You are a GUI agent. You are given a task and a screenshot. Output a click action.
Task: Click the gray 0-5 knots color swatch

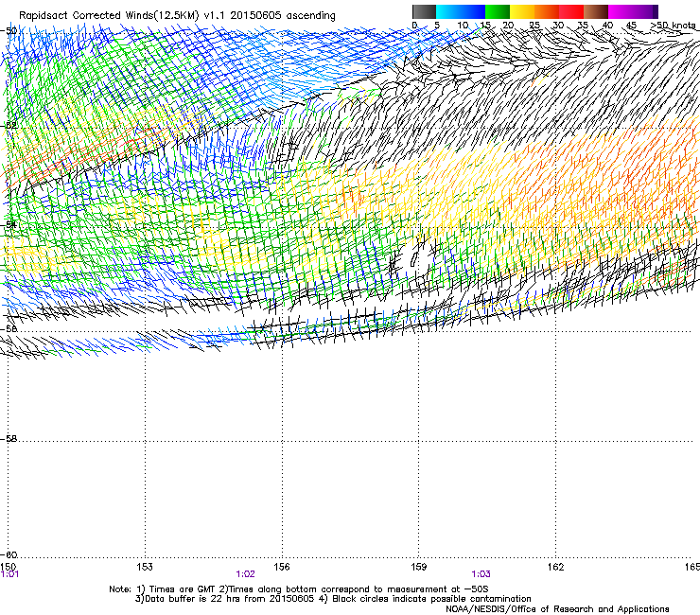[x=424, y=11]
